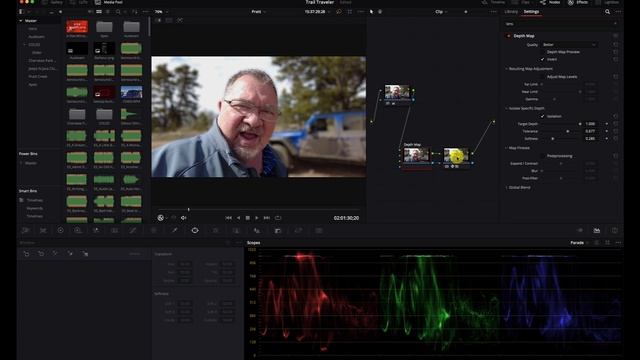Collapse the Resulting Map Adjustment section
Viewport: 640px width, 360px height.
tap(507, 69)
